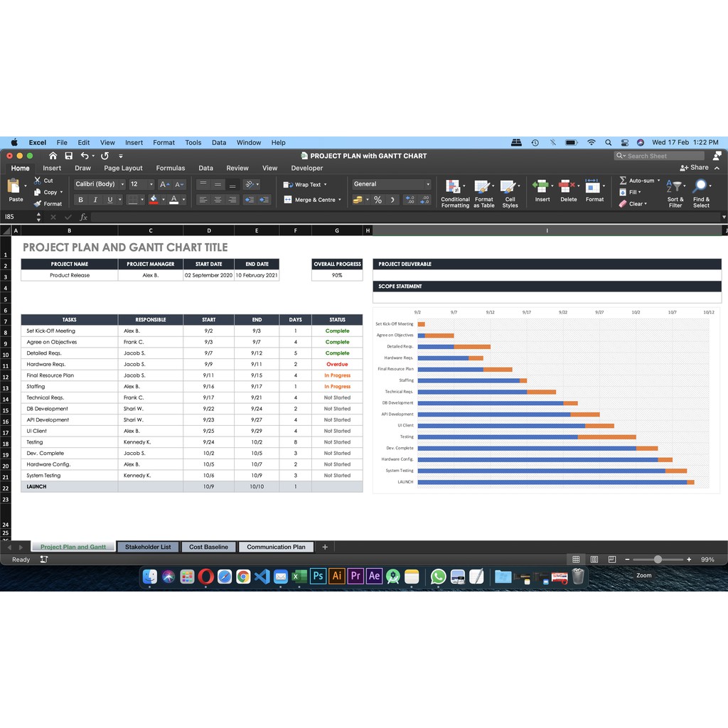Open the Stakeholder List sheet tab
The image size is (728, 728).
click(148, 547)
